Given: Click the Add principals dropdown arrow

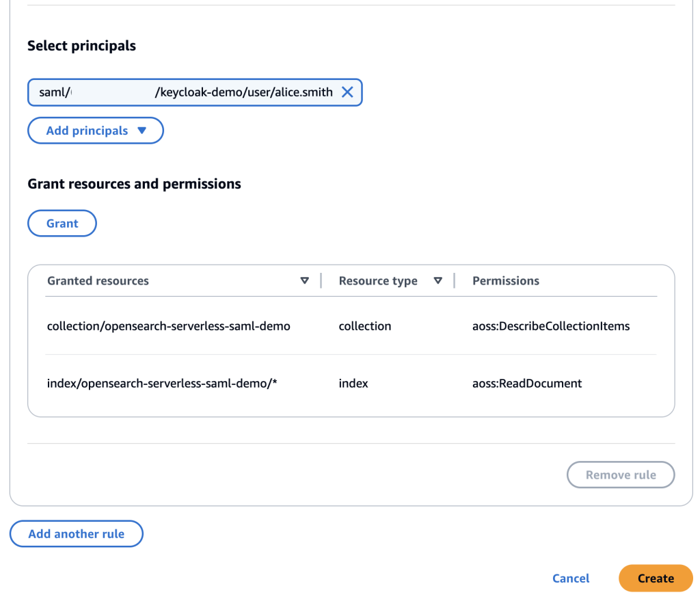Looking at the screenshot, I should (142, 131).
